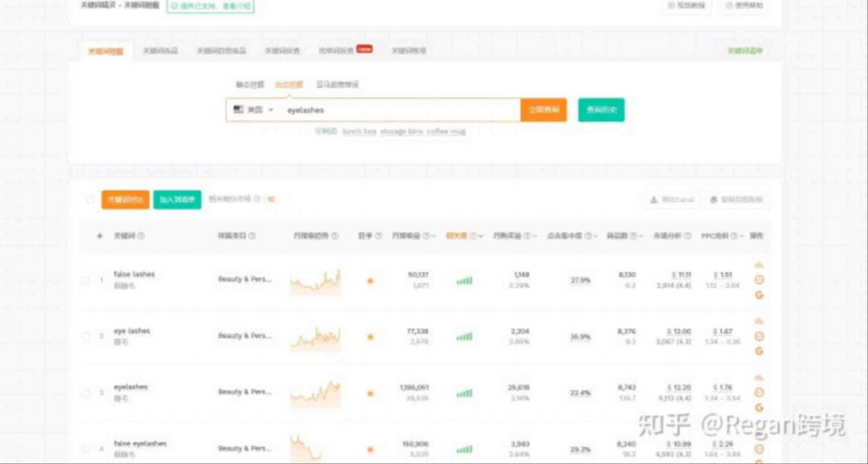Tick checkbox for false eyelashes row
This screenshot has width=868, height=464.
[x=86, y=449]
